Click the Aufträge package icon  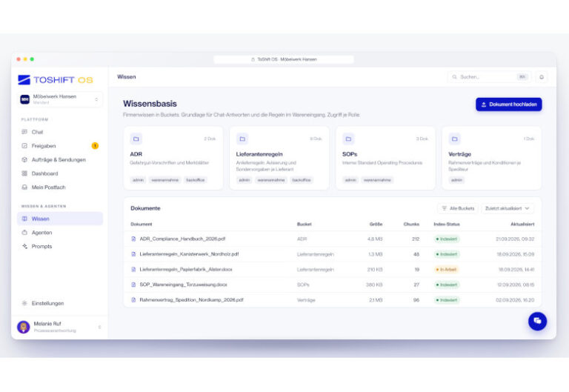click(24, 159)
